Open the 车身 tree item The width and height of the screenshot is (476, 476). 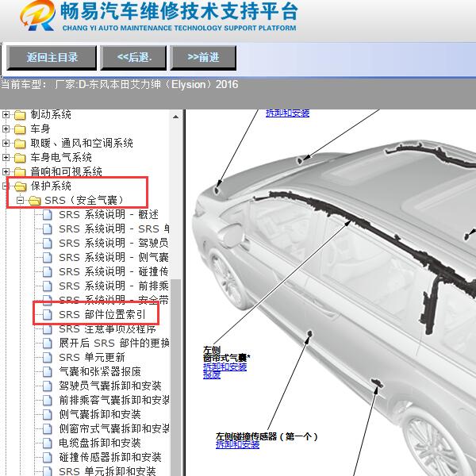coord(40,129)
